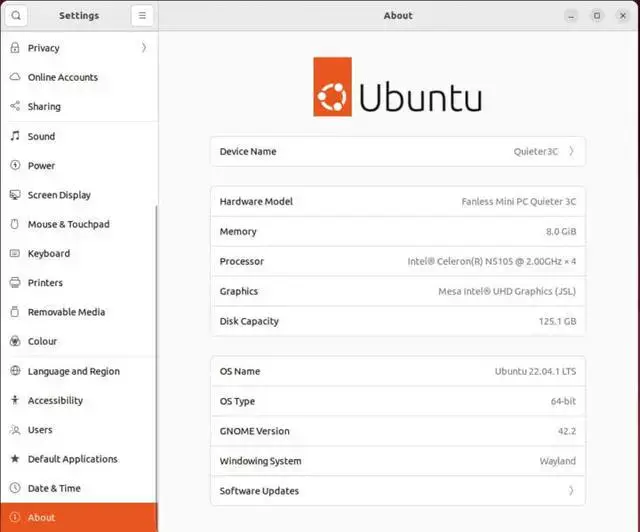Screen dimensions: 640x532
Task: Open Software Updates row arrow
Action: click(x=571, y=490)
